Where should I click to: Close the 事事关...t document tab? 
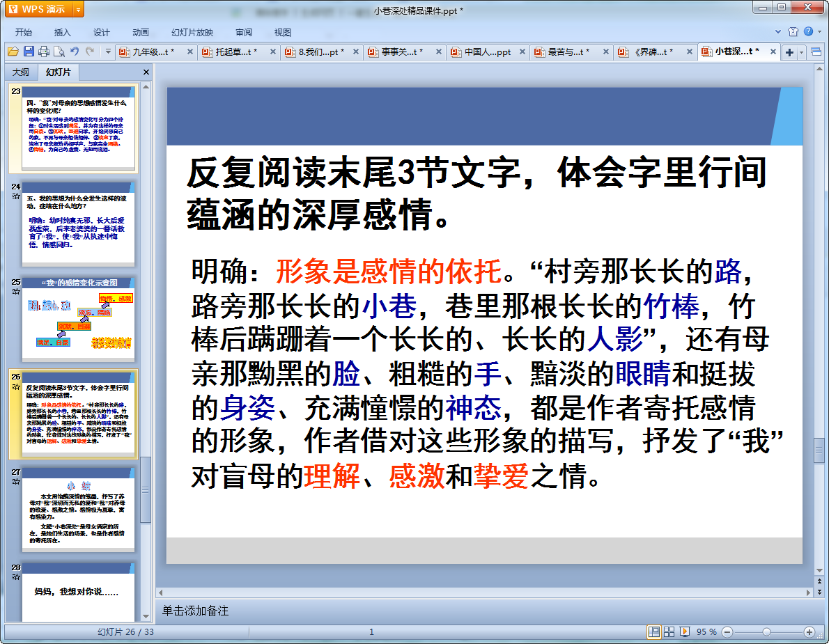click(438, 52)
